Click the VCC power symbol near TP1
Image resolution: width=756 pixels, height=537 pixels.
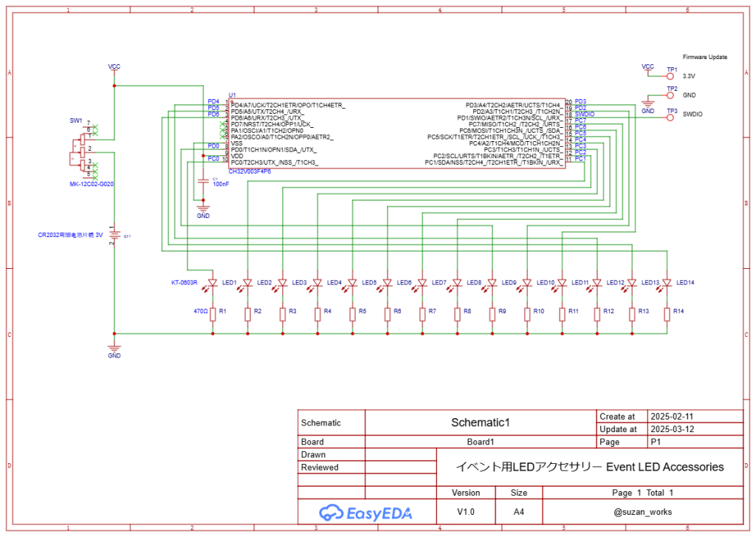click(647, 69)
